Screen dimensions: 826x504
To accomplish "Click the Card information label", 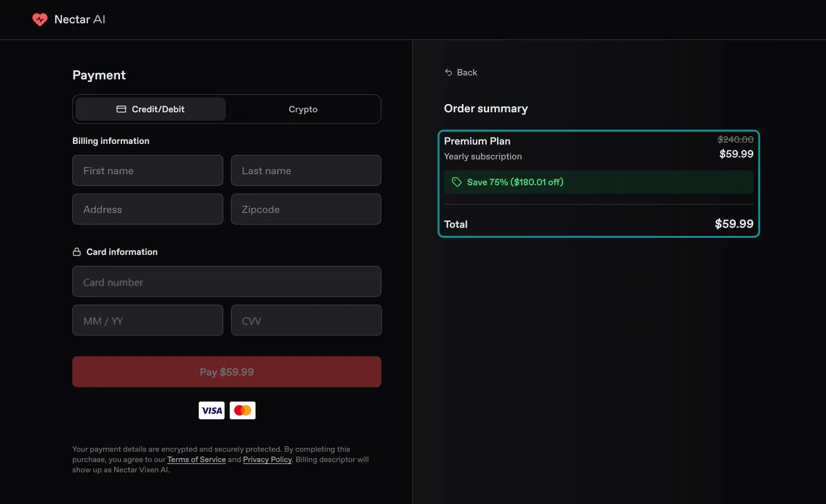I will (122, 252).
